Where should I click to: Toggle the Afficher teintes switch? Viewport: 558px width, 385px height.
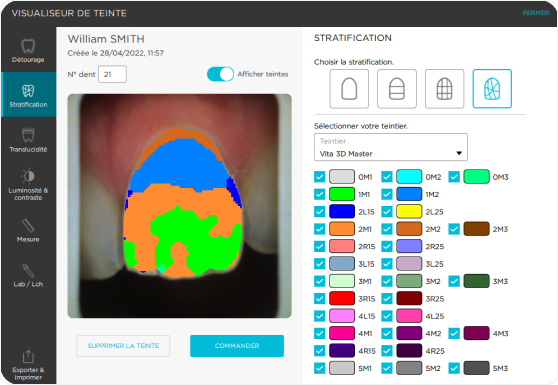[220, 74]
